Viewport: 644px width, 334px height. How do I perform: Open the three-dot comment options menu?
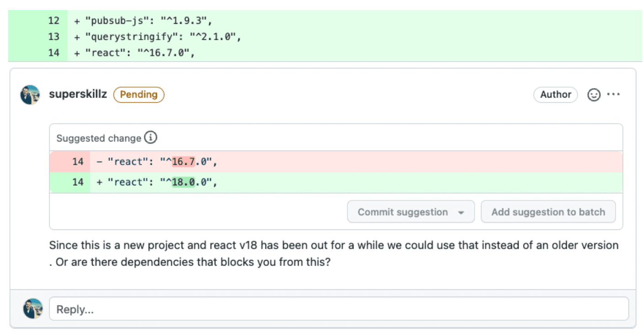point(613,94)
